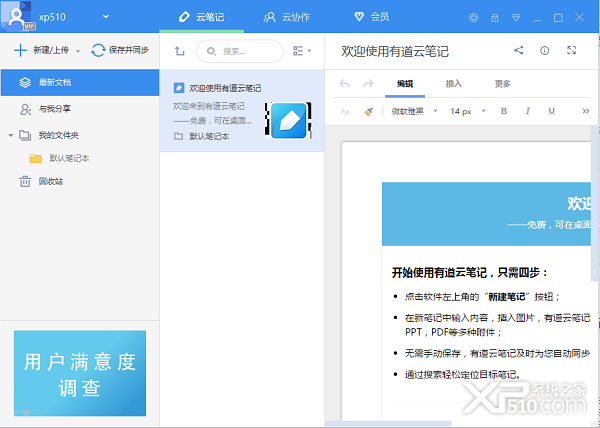Expand the 新建/上传 dropdown arrow
600x428 pixels.
[x=78, y=51]
